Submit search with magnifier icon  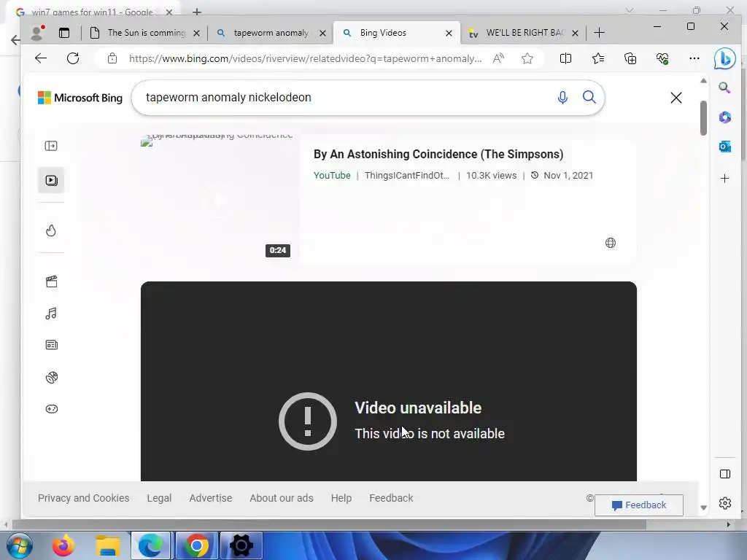coord(589,97)
